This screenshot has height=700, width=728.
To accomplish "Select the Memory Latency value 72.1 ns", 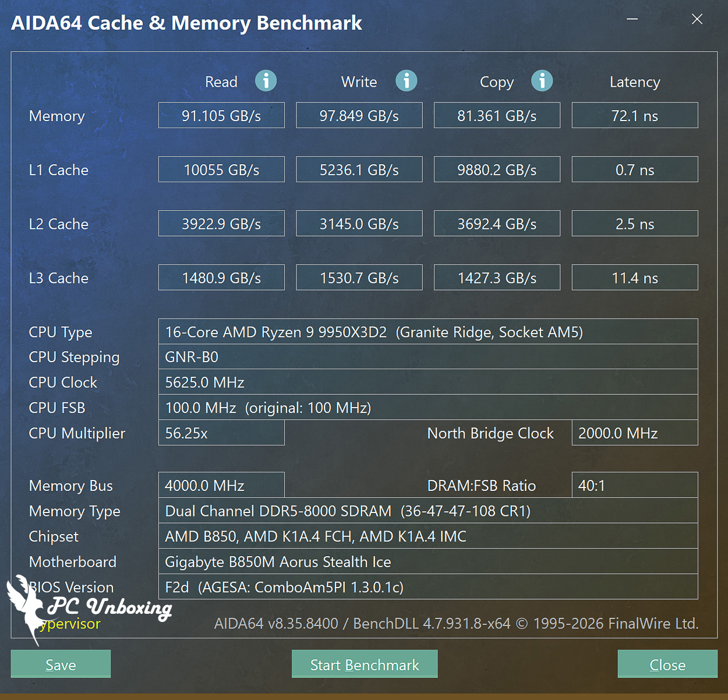I will (635, 115).
